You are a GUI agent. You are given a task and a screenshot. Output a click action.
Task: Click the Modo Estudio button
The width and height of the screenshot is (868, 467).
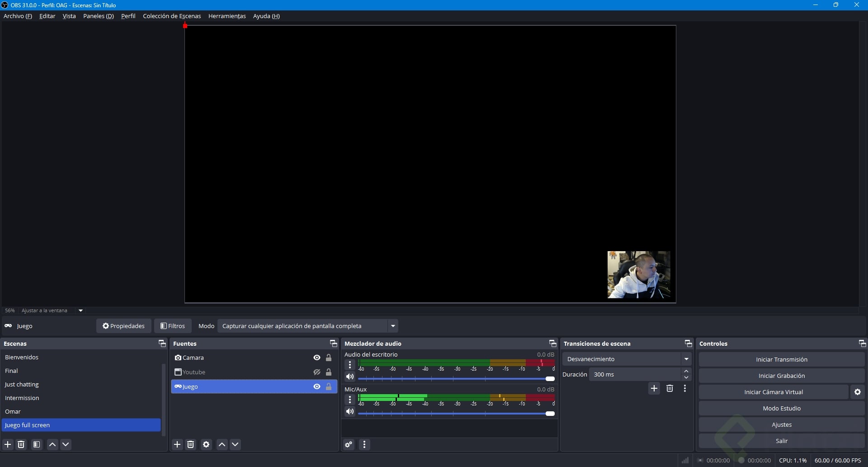(x=782, y=409)
